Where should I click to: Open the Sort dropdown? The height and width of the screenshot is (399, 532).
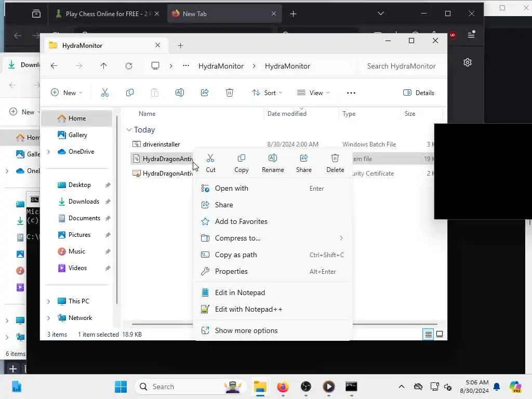click(x=267, y=92)
